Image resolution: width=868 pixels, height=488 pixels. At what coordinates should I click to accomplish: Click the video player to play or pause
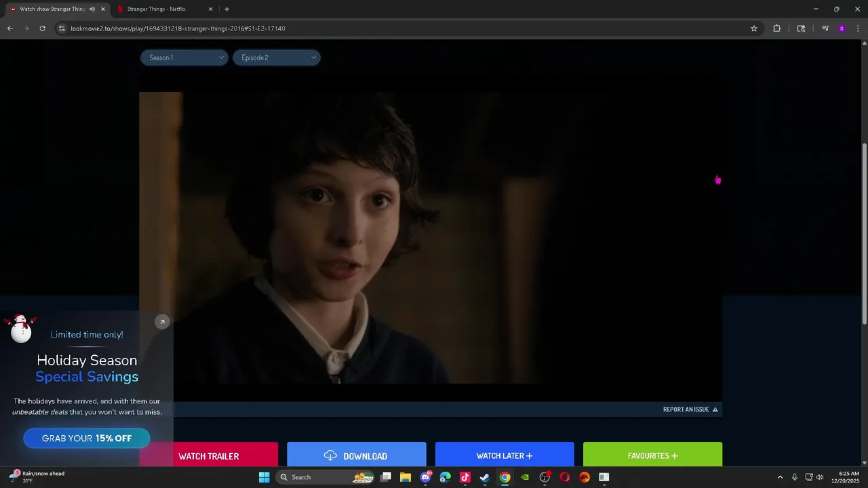(x=431, y=237)
